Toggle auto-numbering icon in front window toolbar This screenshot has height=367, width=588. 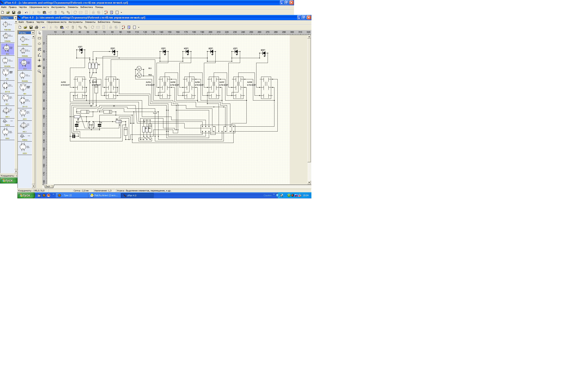coord(124,28)
